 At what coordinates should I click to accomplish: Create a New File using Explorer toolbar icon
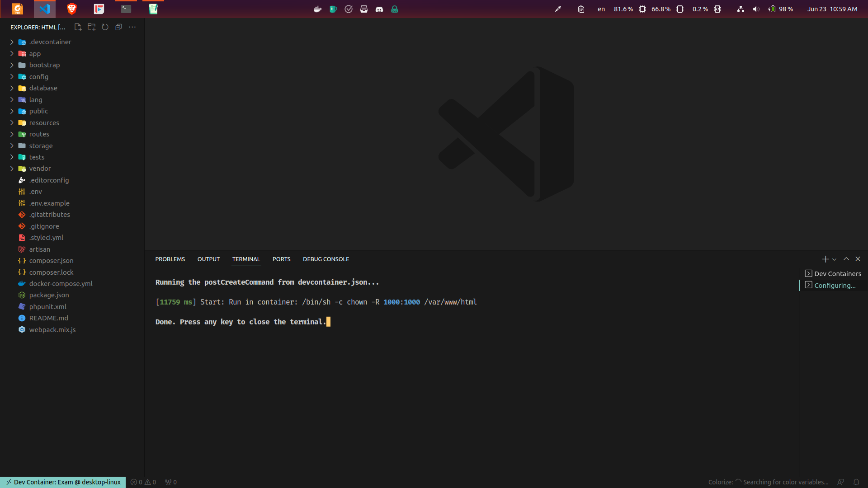(x=78, y=27)
